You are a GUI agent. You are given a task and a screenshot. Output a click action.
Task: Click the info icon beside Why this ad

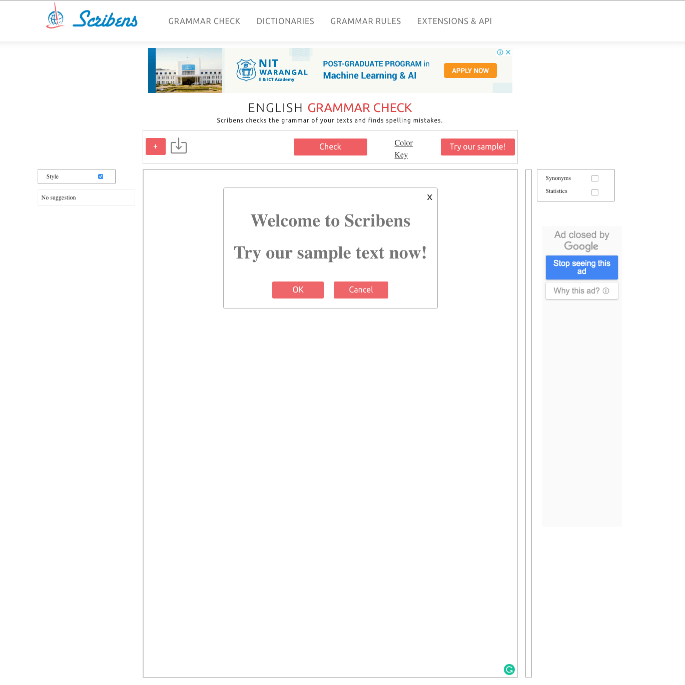pyautogui.click(x=606, y=291)
